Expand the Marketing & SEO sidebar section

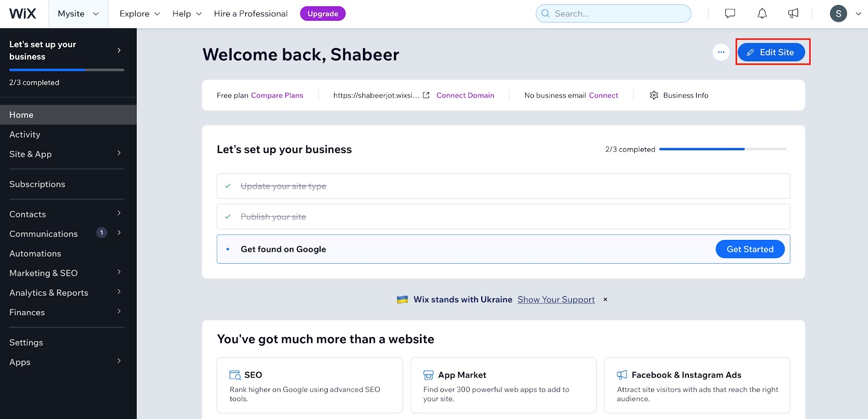pyautogui.click(x=65, y=273)
